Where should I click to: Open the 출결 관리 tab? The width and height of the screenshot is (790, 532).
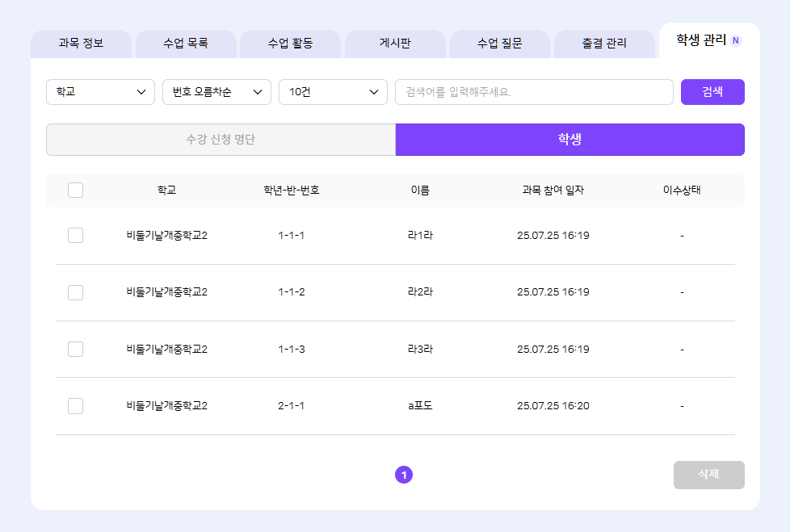(604, 44)
